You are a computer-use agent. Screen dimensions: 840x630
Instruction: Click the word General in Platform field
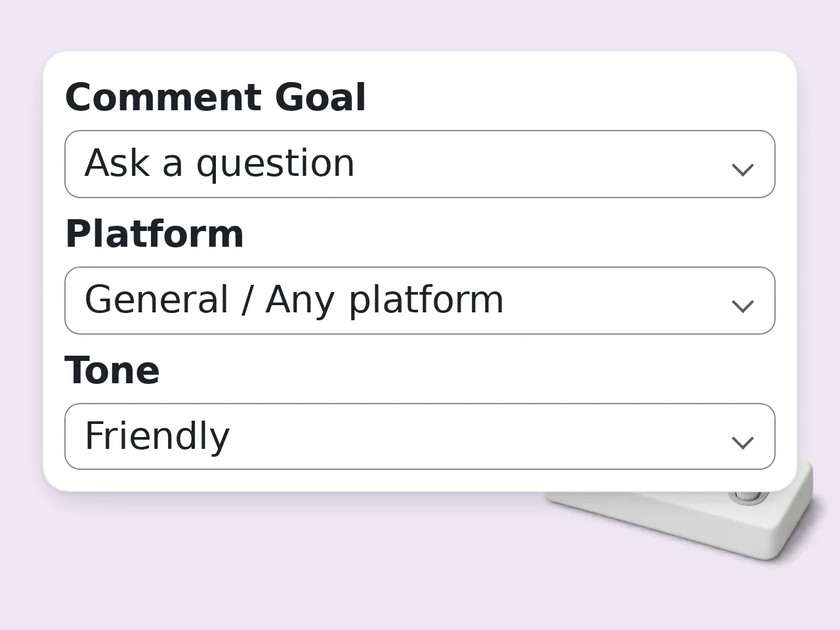pos(157,300)
